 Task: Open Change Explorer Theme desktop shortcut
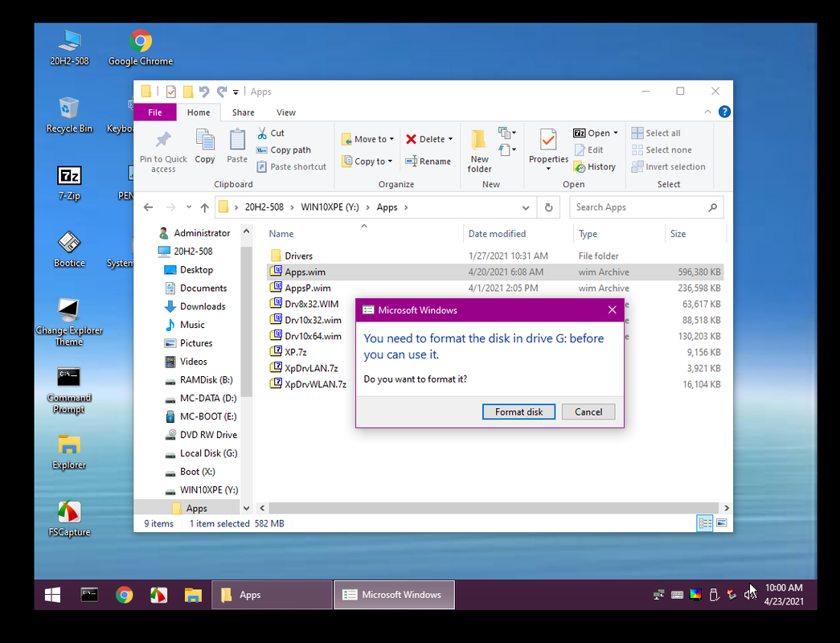[x=69, y=322]
